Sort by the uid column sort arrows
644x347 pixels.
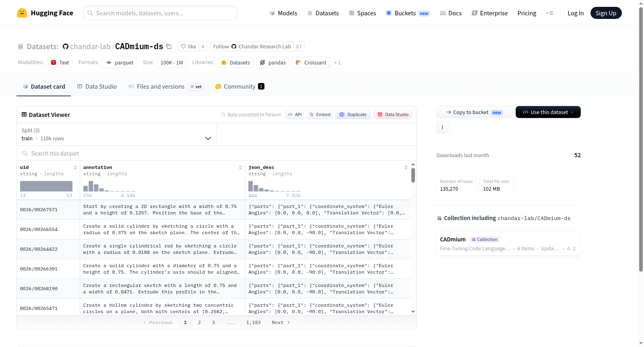tap(75, 167)
